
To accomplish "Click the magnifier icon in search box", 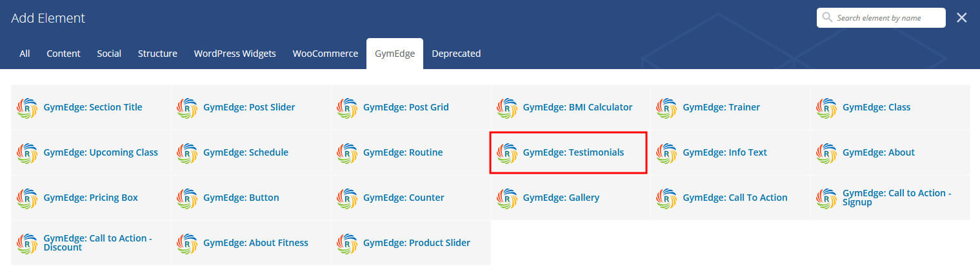I will tap(827, 18).
